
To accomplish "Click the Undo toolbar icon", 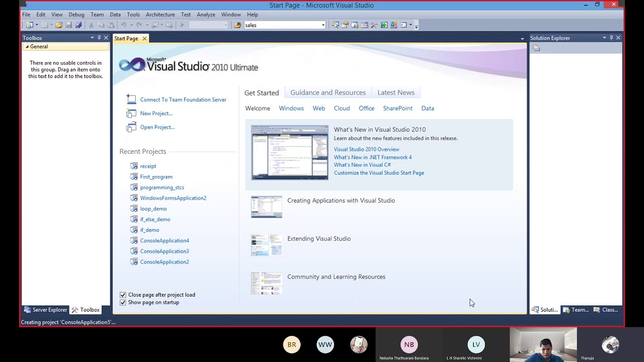I will coord(123,25).
